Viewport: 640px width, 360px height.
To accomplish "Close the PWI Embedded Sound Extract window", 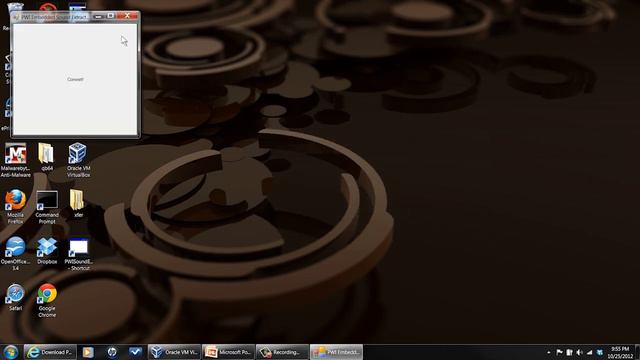I will pos(127,16).
